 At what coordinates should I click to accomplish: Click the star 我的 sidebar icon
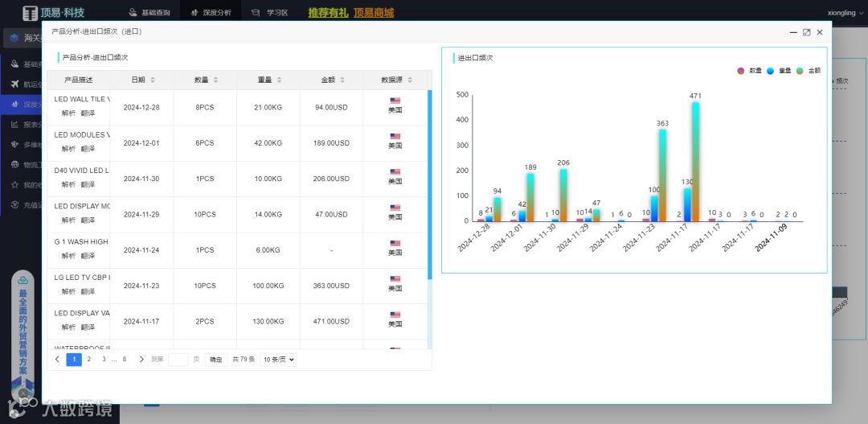15,185
